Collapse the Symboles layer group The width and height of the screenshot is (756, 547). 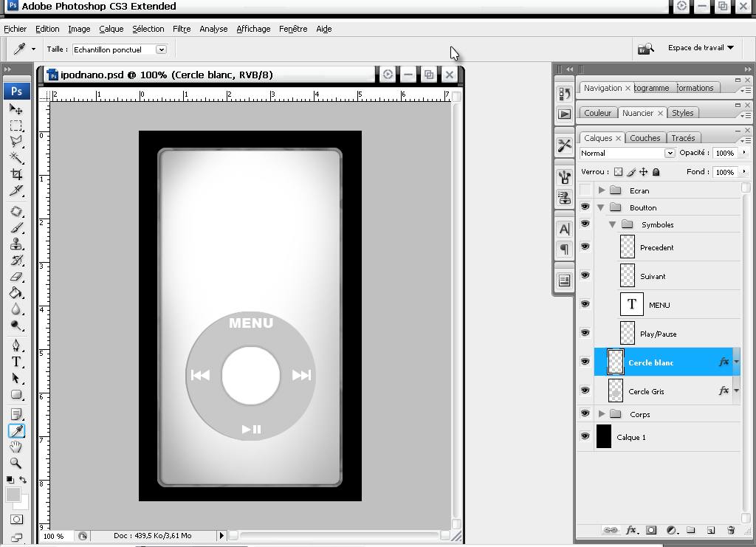[x=612, y=224]
